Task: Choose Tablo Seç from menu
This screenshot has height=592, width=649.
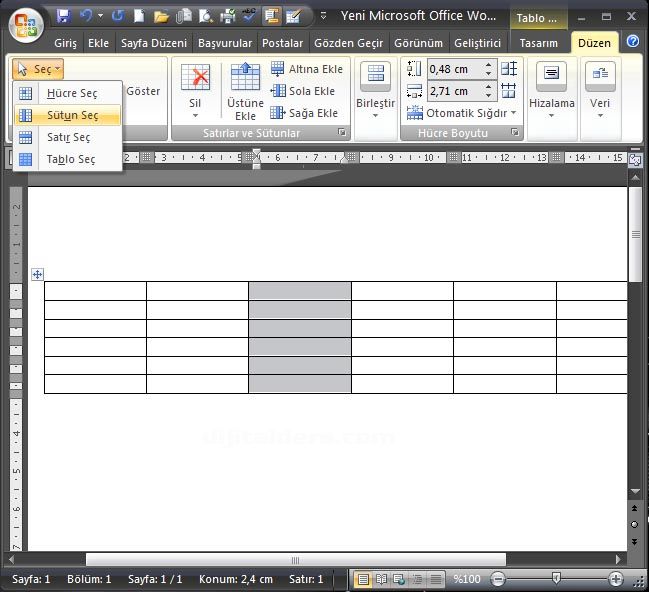Action: [x=67, y=159]
